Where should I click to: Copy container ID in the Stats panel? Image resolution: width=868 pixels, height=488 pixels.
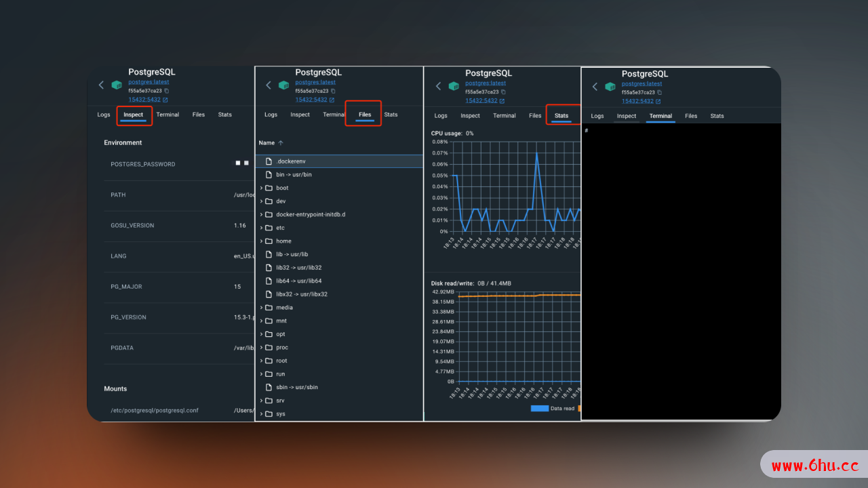point(504,91)
